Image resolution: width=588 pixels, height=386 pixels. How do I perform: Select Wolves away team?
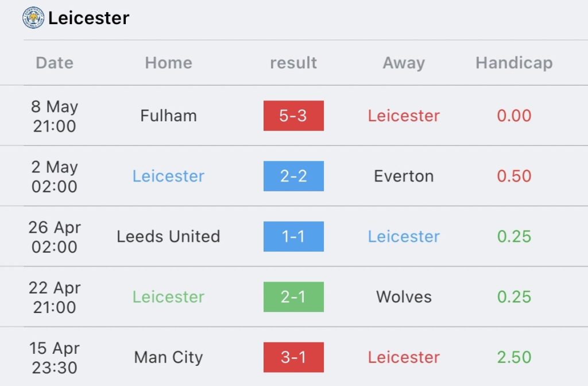point(404,297)
